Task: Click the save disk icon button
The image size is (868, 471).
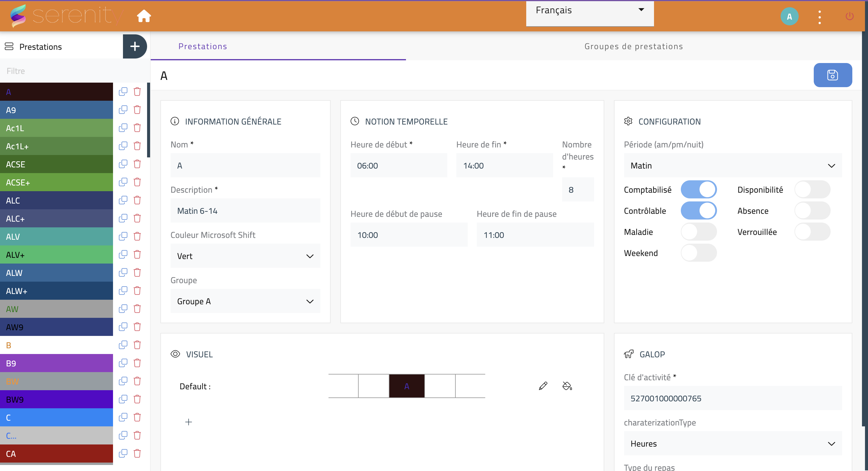Action: point(832,75)
